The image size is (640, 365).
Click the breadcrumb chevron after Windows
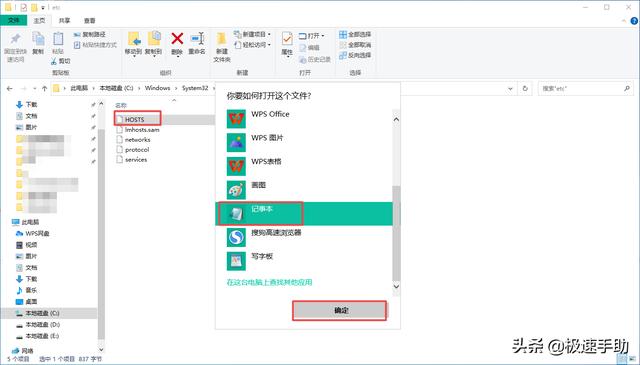(176, 88)
